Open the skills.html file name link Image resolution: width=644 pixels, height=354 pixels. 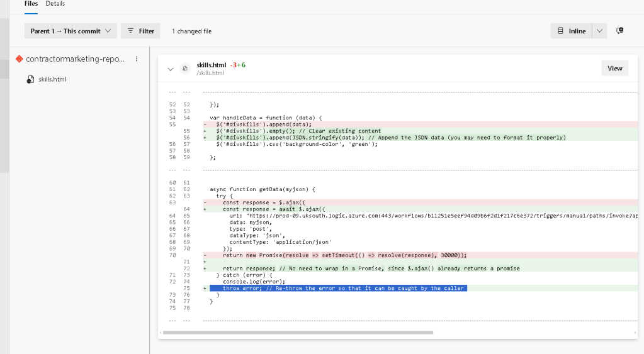tap(211, 65)
